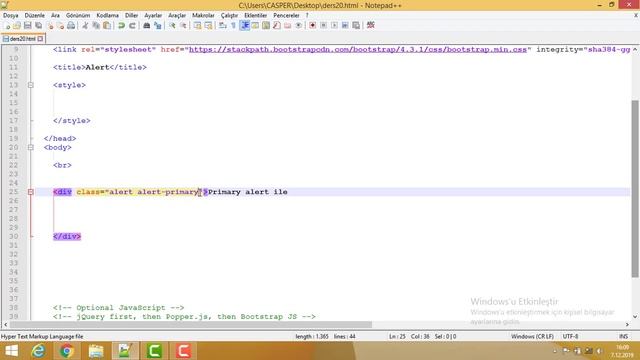Click the Close document toolbar icon
This screenshot has height=360, width=640.
coord(50,25)
